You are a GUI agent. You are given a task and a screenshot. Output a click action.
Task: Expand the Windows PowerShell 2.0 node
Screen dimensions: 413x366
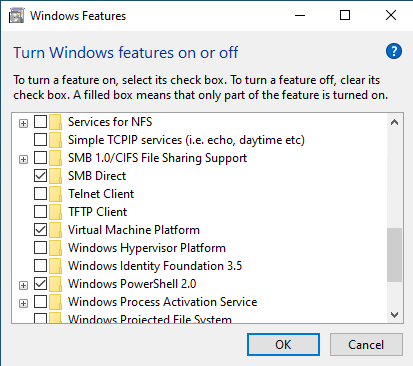[x=23, y=286]
